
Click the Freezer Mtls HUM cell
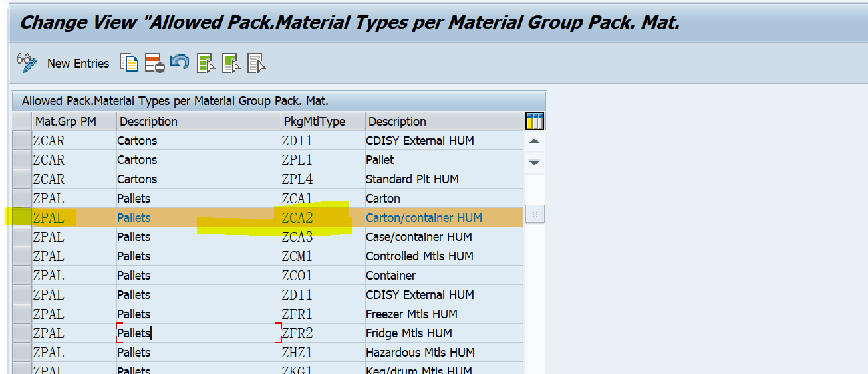point(444,314)
